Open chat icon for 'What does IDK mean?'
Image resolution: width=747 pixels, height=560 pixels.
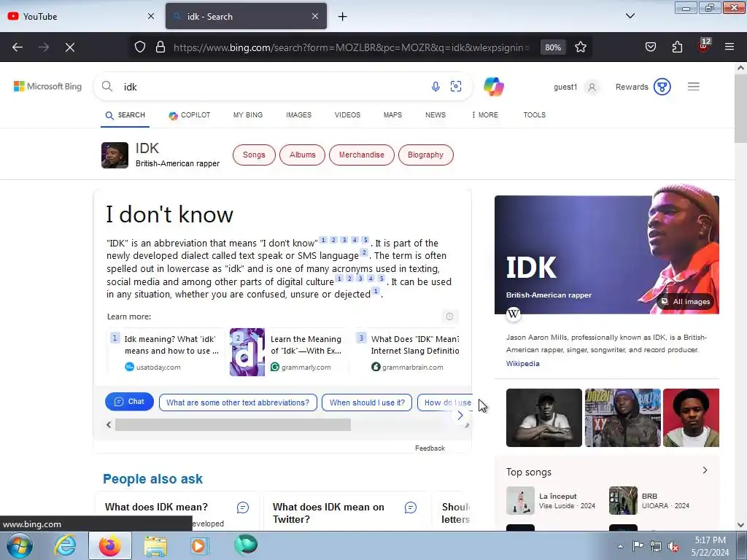pos(243,507)
